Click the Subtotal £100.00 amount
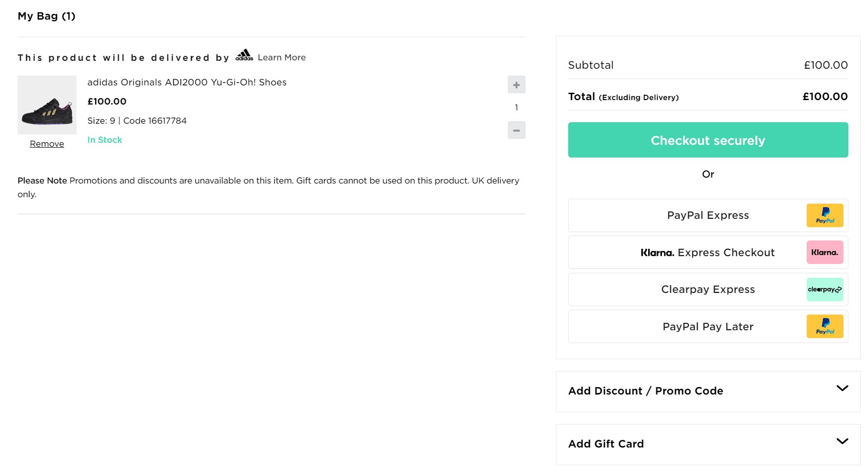 [826, 65]
